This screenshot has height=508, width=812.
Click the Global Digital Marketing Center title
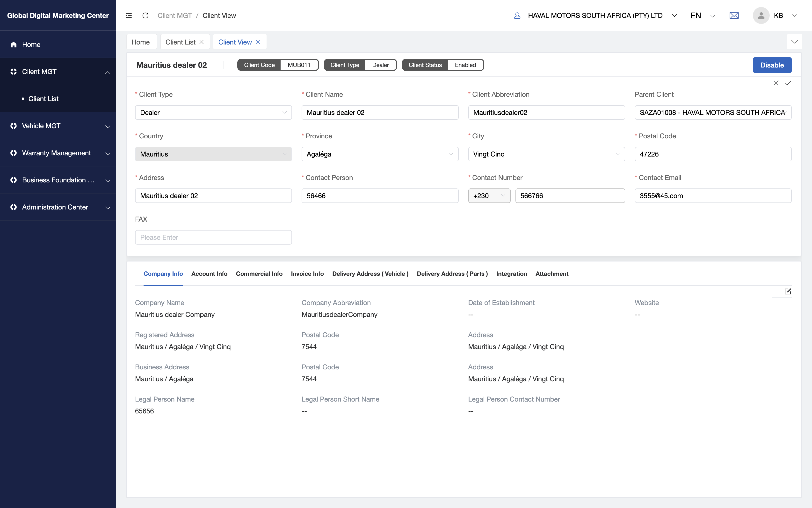58,15
